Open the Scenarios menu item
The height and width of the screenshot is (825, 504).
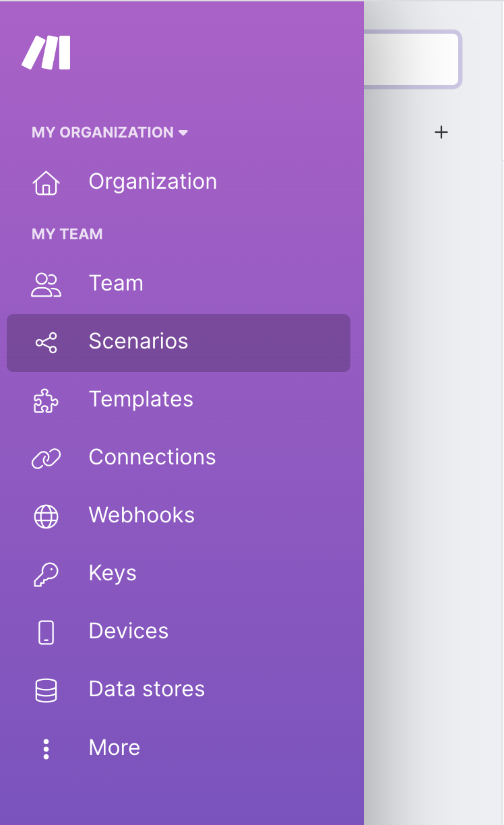(138, 342)
